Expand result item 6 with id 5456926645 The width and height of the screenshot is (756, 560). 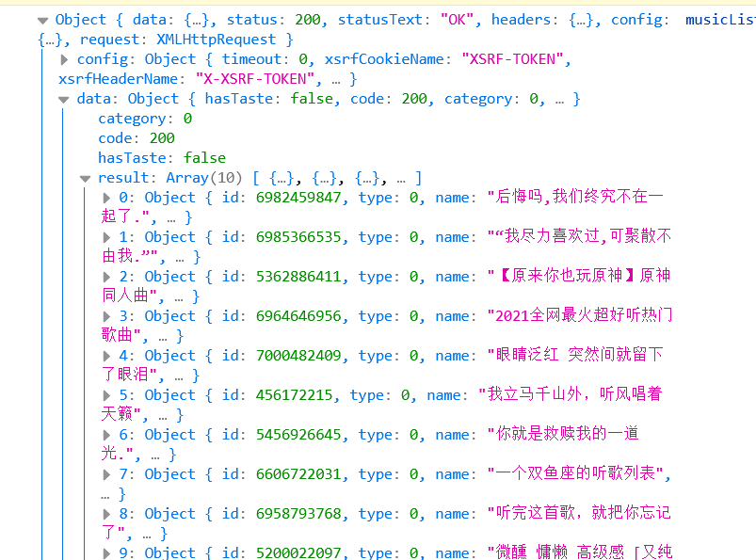(106, 435)
